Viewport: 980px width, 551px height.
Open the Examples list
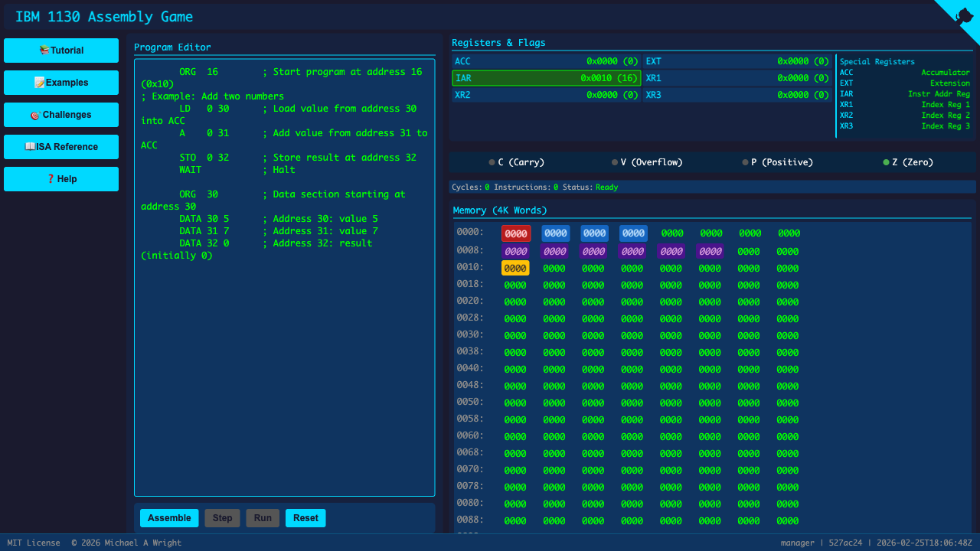point(61,83)
